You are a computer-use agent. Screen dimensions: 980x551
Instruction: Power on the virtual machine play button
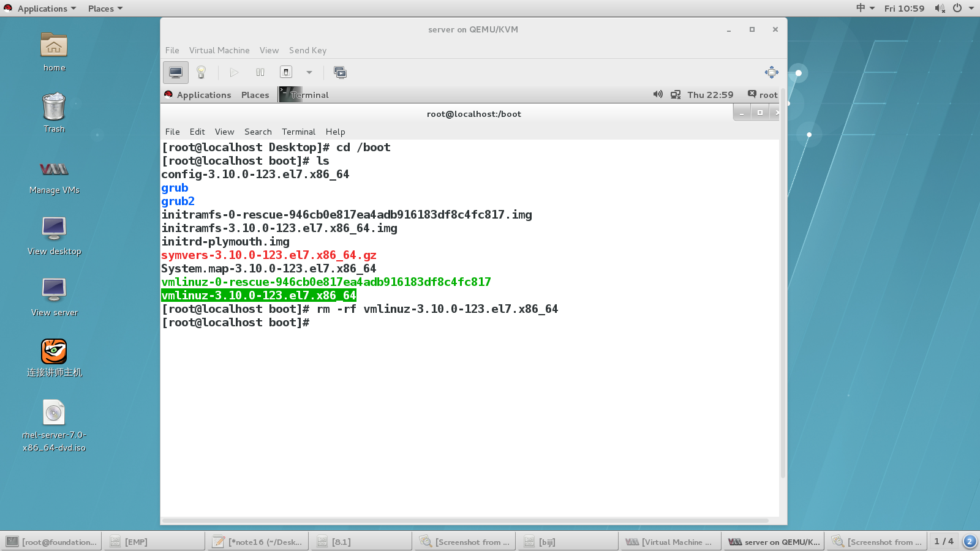click(x=234, y=72)
